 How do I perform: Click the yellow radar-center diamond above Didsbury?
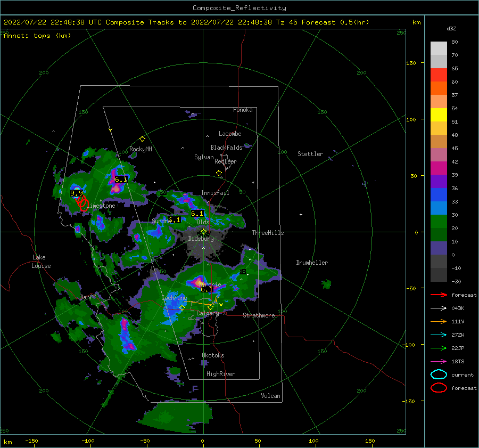click(x=203, y=232)
